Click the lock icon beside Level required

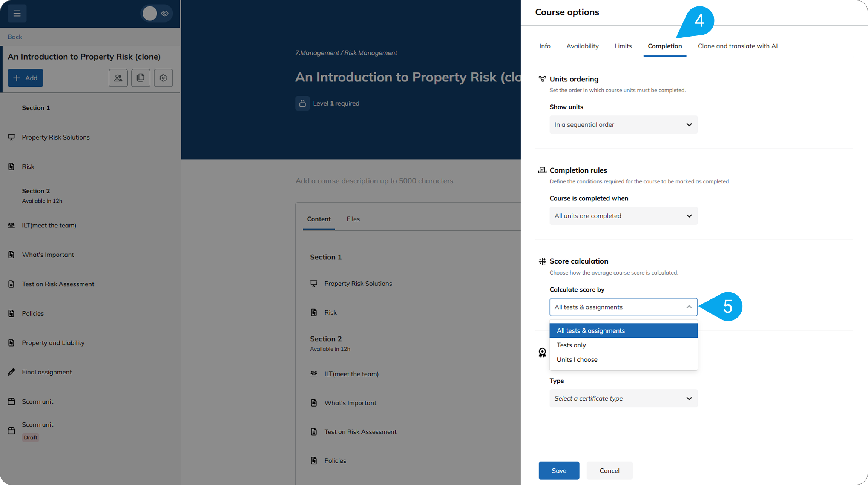point(302,103)
